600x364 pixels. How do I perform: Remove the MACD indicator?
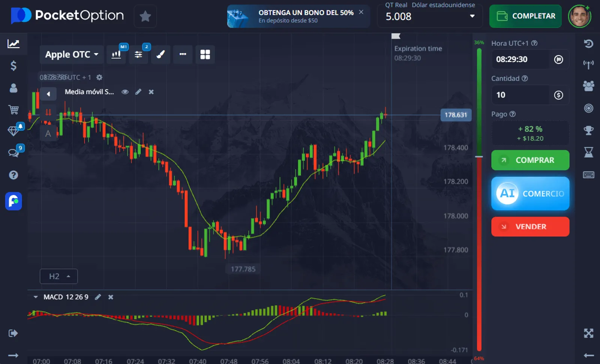point(111,297)
